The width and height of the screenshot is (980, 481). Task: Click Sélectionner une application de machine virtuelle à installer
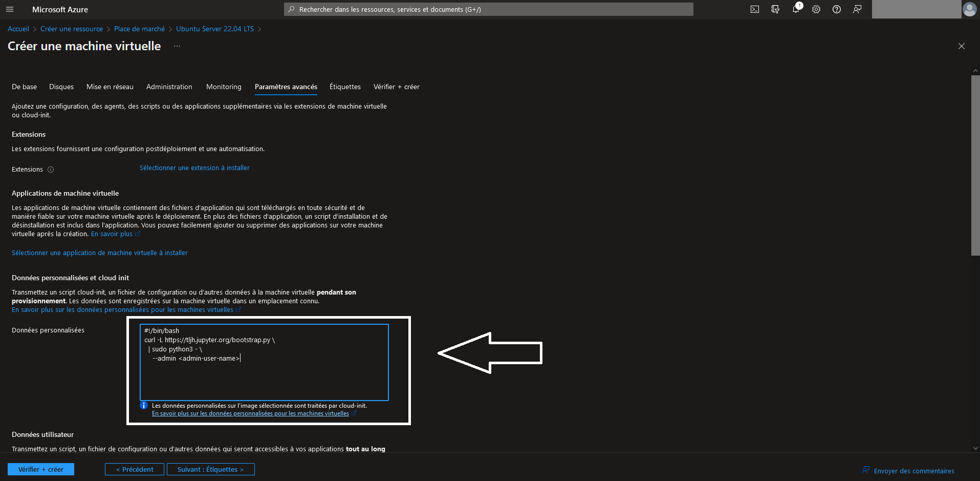100,253
